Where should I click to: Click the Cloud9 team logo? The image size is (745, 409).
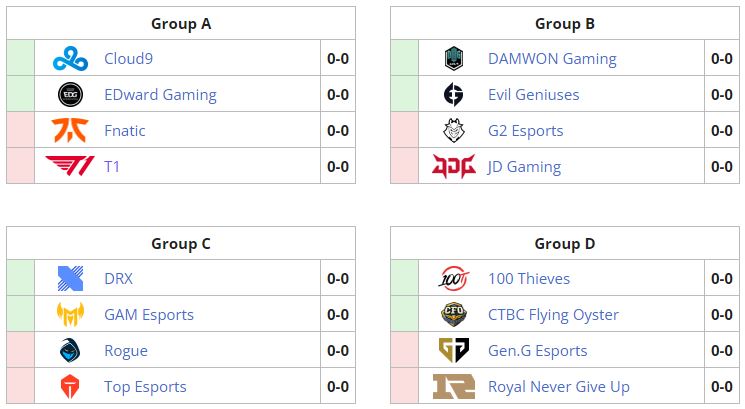click(x=70, y=59)
